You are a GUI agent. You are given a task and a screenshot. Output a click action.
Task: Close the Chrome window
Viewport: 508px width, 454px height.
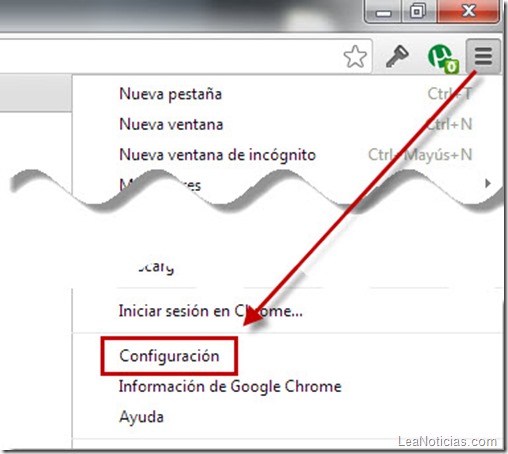click(468, 11)
